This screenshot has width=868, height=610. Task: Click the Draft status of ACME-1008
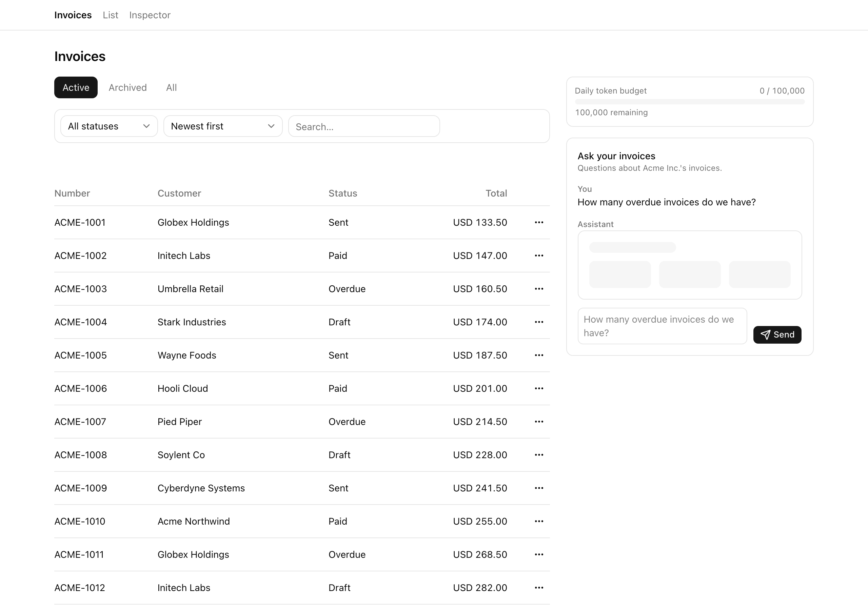pos(339,455)
